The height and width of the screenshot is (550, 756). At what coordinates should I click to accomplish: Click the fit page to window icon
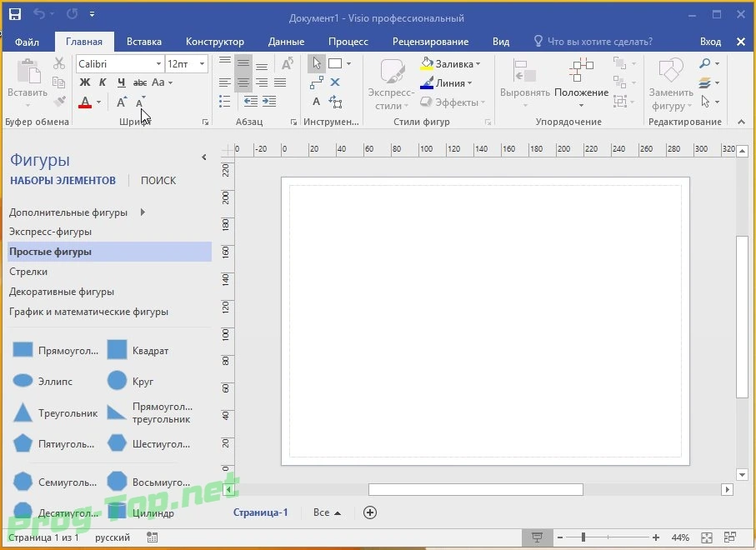pos(706,537)
